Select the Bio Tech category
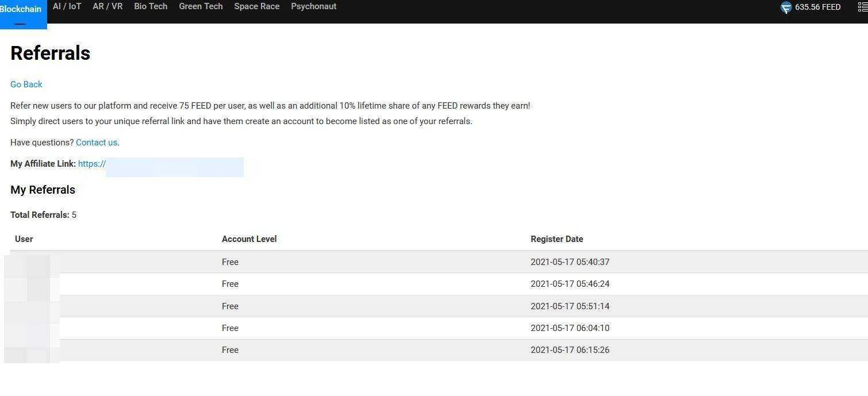 151,6
